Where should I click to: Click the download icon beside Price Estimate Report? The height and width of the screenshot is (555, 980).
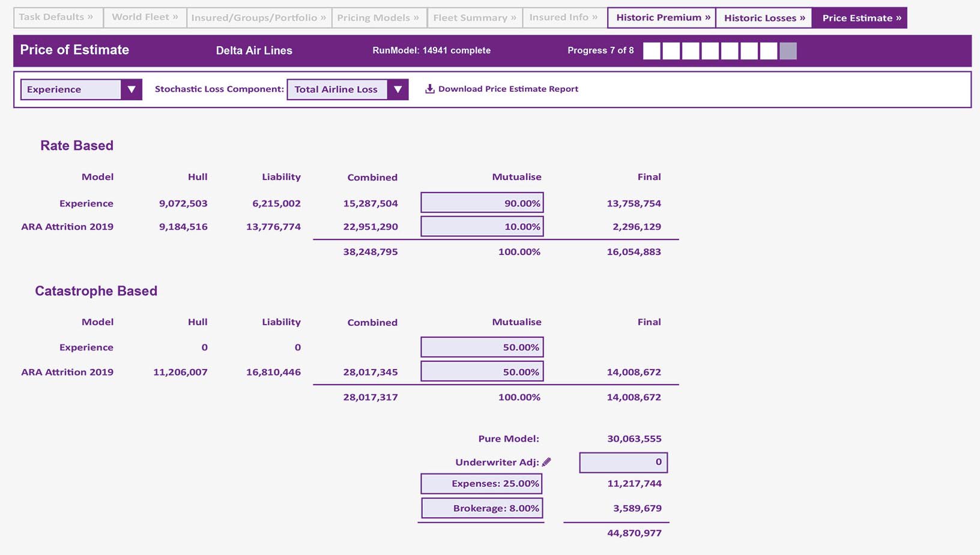click(430, 89)
